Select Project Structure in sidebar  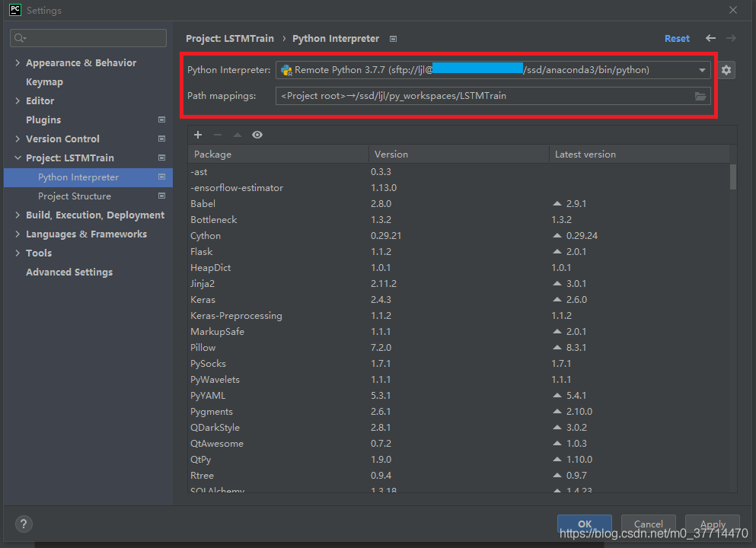[x=75, y=196]
